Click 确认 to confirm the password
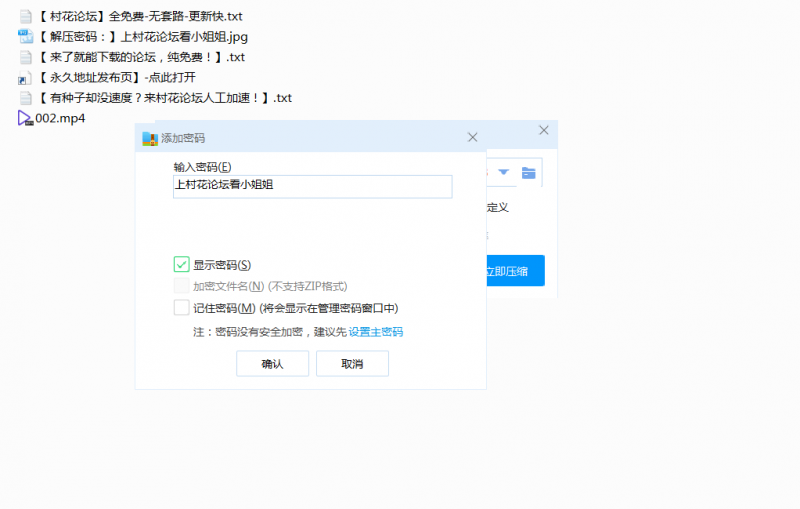The width and height of the screenshot is (800, 509). coord(272,364)
